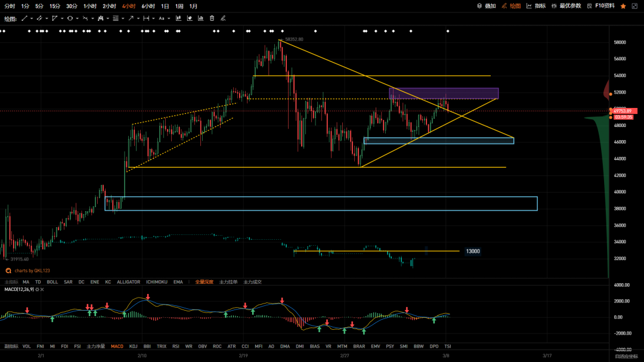This screenshot has height=362, width=644.
Task: Open MACD settings gear icon
Action: tap(37, 289)
